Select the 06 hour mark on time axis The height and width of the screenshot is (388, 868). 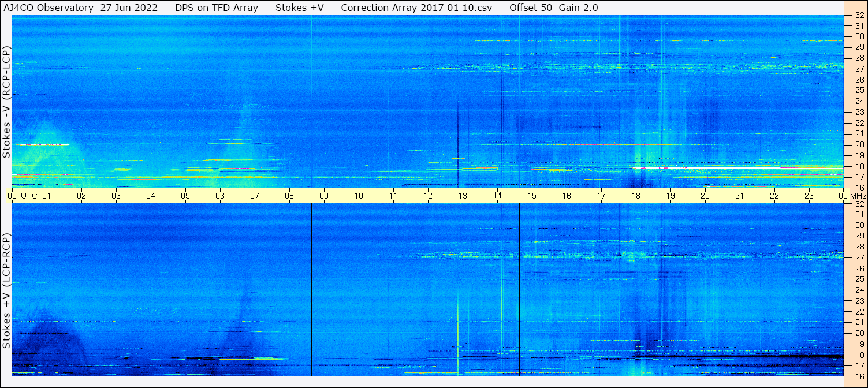pyautogui.click(x=220, y=196)
